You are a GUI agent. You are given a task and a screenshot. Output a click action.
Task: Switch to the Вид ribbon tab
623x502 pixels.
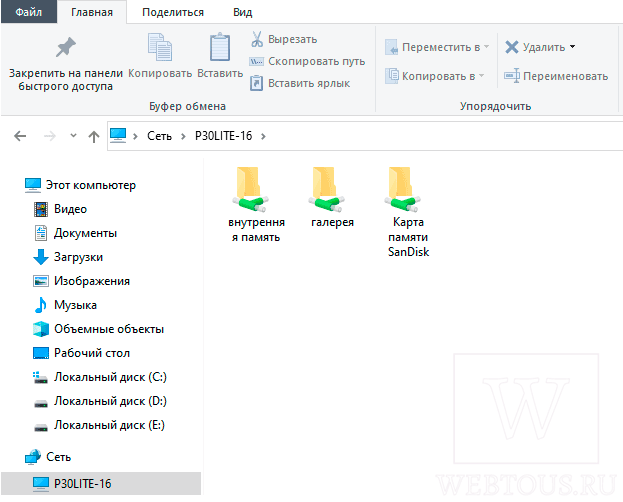pyautogui.click(x=242, y=12)
